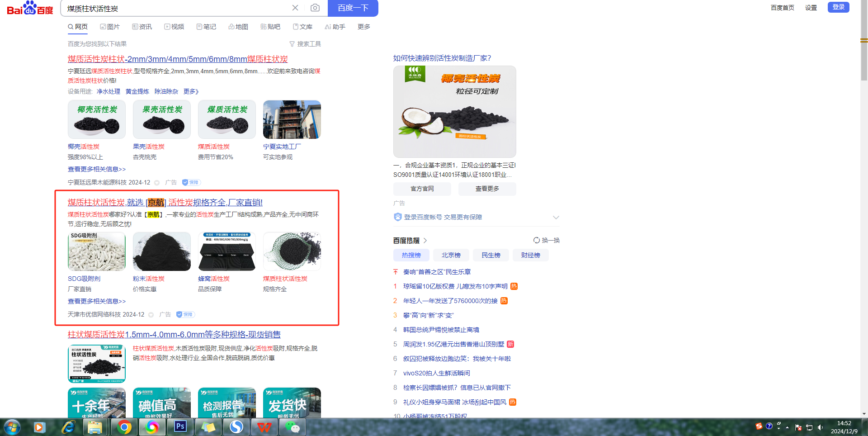Open the 地图 tab
This screenshot has width=868, height=436.
[x=238, y=27]
